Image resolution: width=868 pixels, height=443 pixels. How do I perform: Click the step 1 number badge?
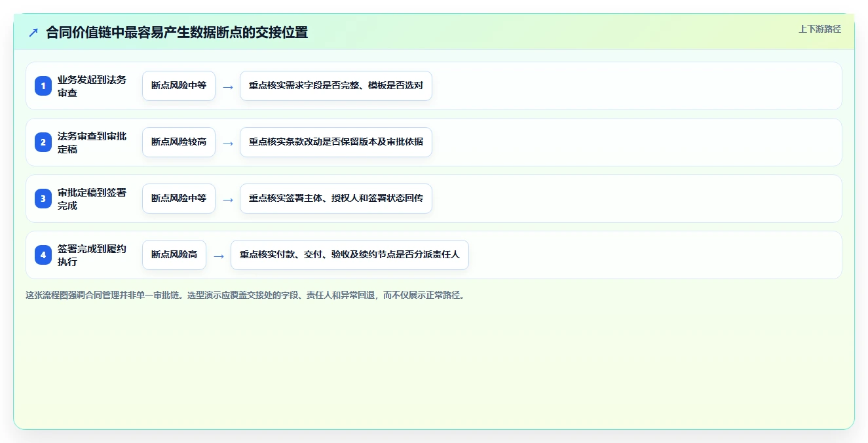[43, 86]
